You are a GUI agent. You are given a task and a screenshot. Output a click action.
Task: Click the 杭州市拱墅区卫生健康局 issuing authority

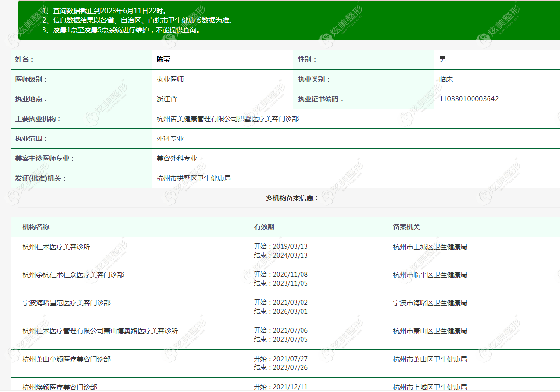(x=194, y=178)
